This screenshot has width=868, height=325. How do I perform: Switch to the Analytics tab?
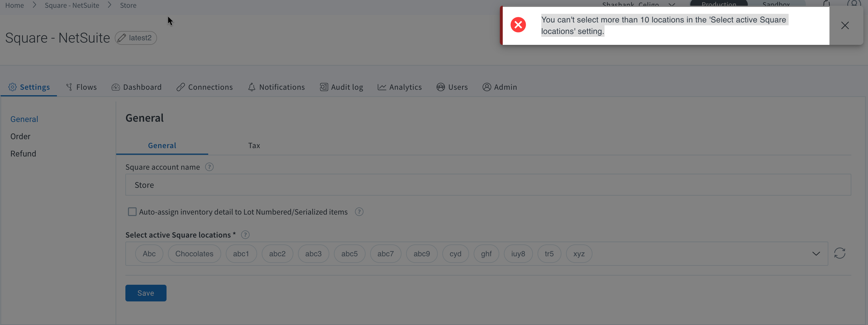click(399, 87)
